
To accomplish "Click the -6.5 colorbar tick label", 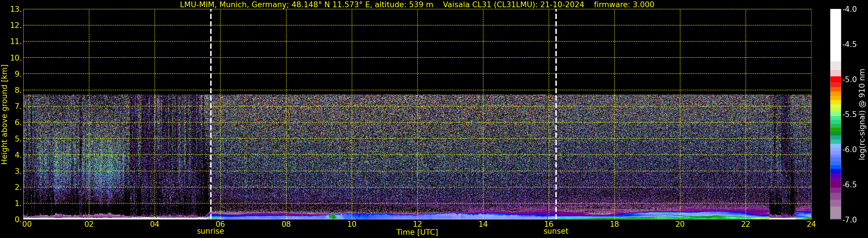I will [x=849, y=185].
